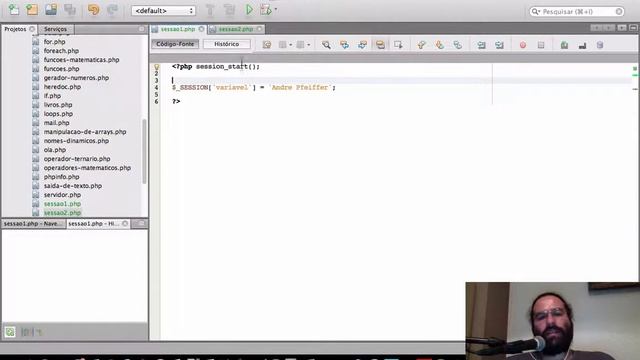Screen dimensions: 640x360
Task: Click the Find Selection magnifier icon
Action: tap(326, 45)
